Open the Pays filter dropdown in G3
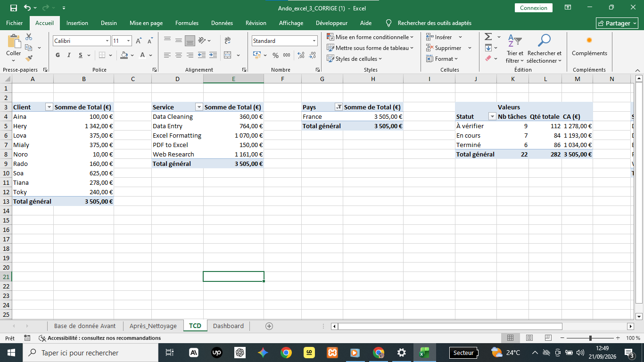The image size is (644, 362). [x=339, y=107]
